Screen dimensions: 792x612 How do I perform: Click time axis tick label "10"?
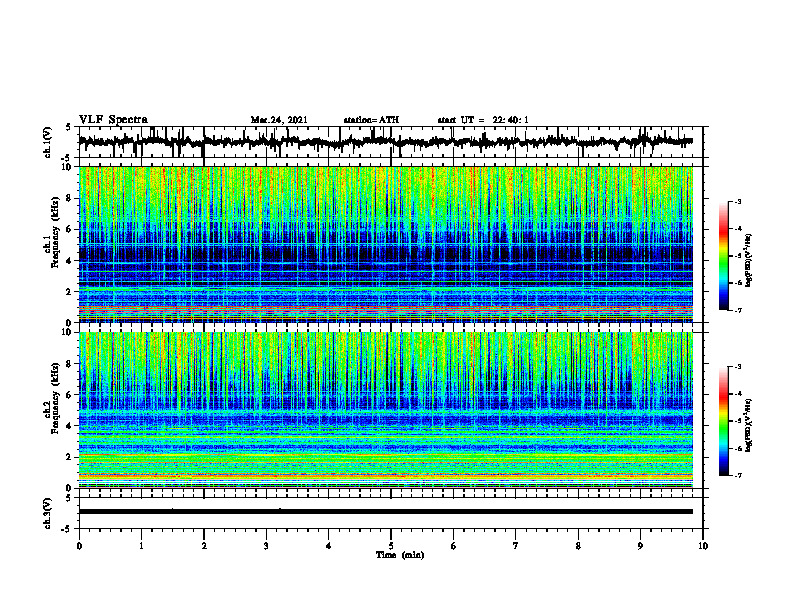tap(703, 546)
